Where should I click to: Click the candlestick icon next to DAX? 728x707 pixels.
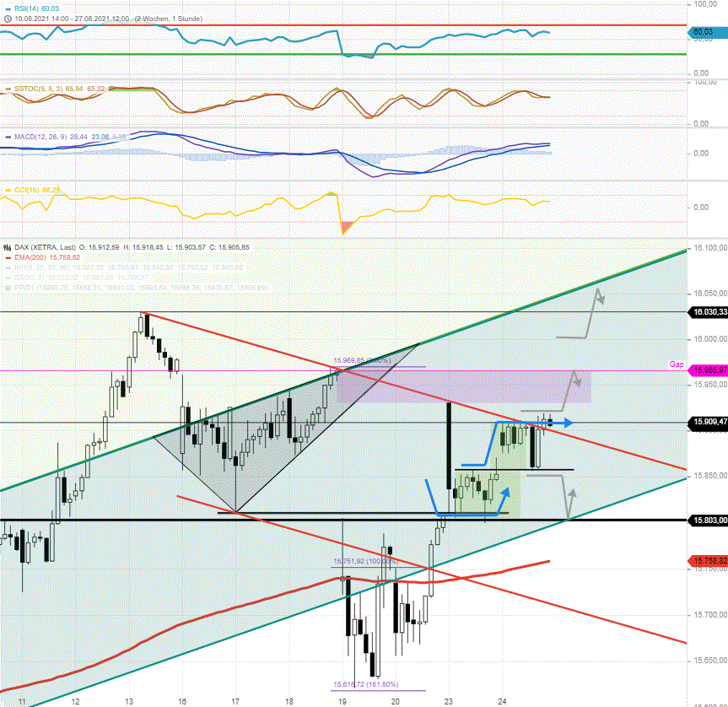[x=8, y=247]
